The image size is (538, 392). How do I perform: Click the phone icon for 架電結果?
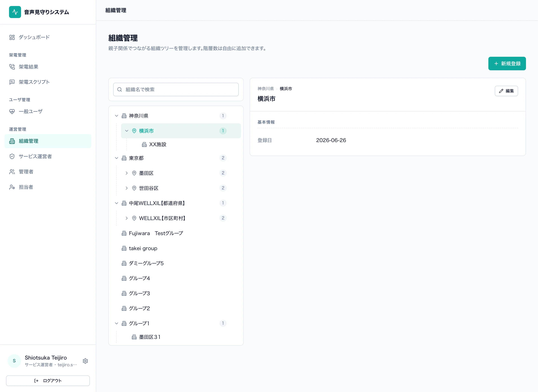coord(12,67)
